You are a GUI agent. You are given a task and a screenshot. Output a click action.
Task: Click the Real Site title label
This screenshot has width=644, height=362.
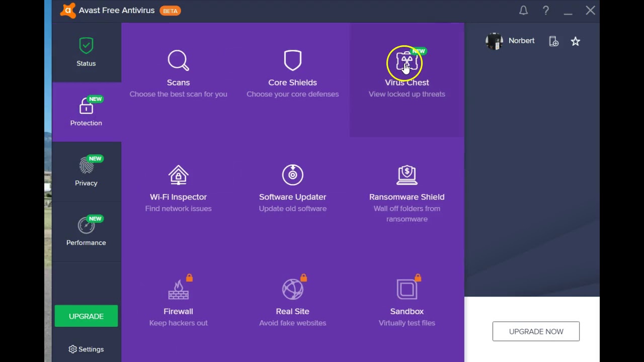click(292, 311)
